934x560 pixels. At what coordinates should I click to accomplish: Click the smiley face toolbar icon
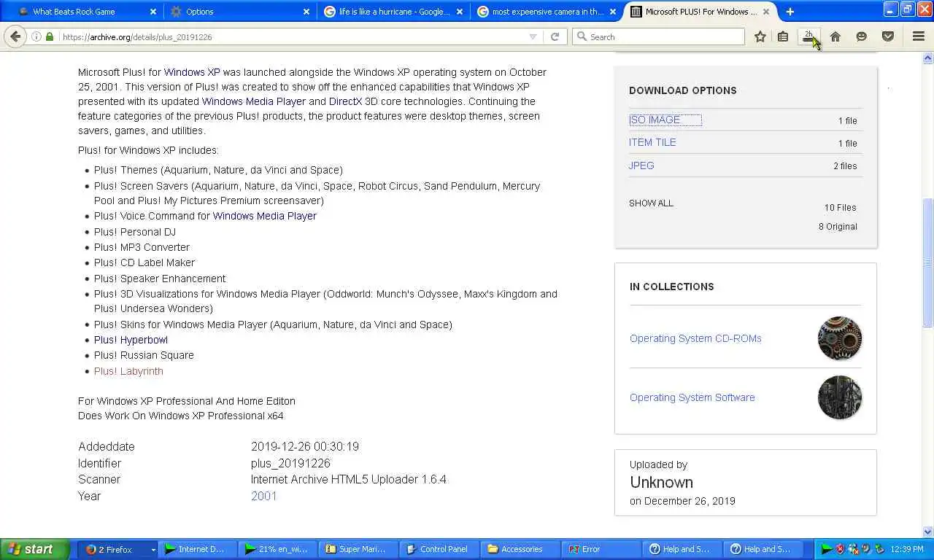tap(862, 36)
